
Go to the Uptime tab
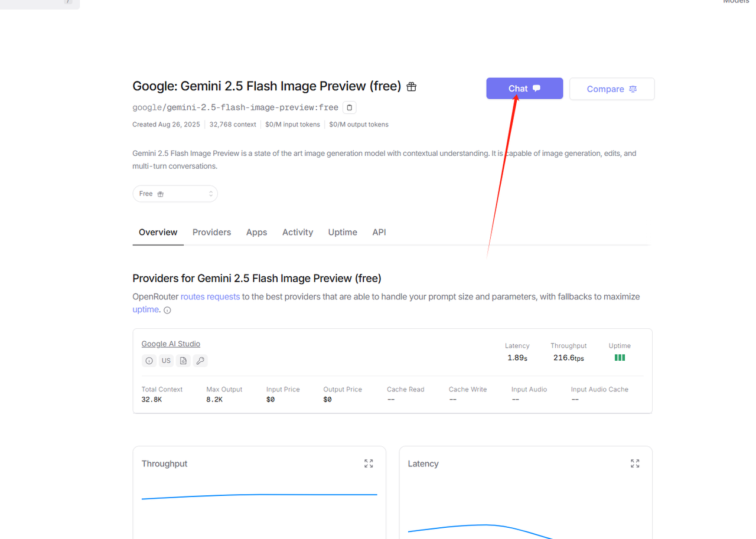tap(343, 232)
